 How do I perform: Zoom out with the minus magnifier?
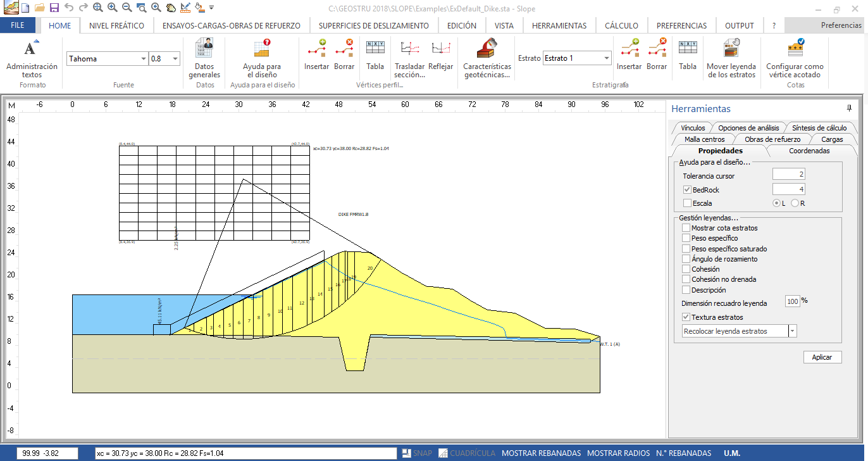pyautogui.click(x=127, y=8)
